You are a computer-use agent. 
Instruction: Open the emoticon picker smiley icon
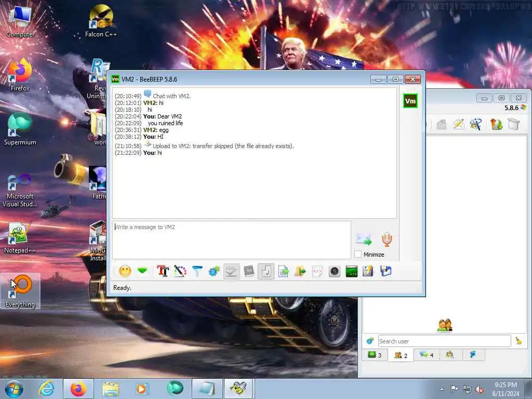click(125, 271)
